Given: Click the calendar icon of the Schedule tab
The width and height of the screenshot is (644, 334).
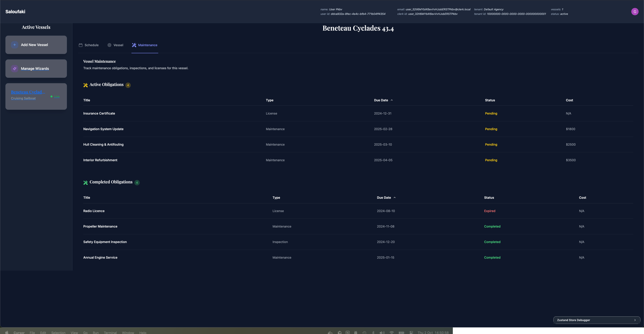Looking at the screenshot, I should (x=80, y=45).
